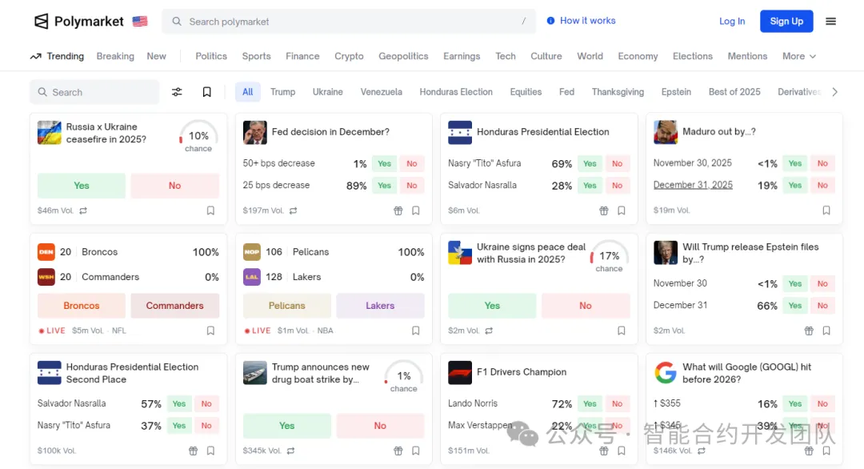Screen dimensions: 864x469
Task: Select the All filter chip
Action: point(248,92)
